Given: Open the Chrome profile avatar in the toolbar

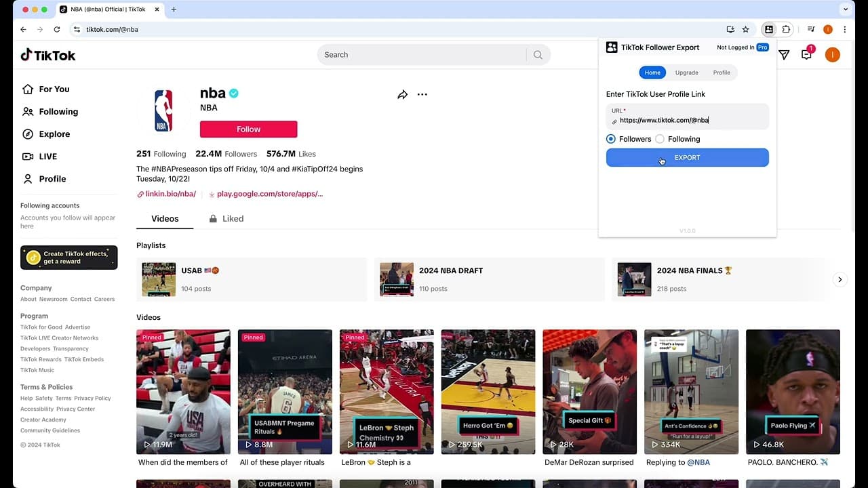Looking at the screenshot, I should pos(828,30).
